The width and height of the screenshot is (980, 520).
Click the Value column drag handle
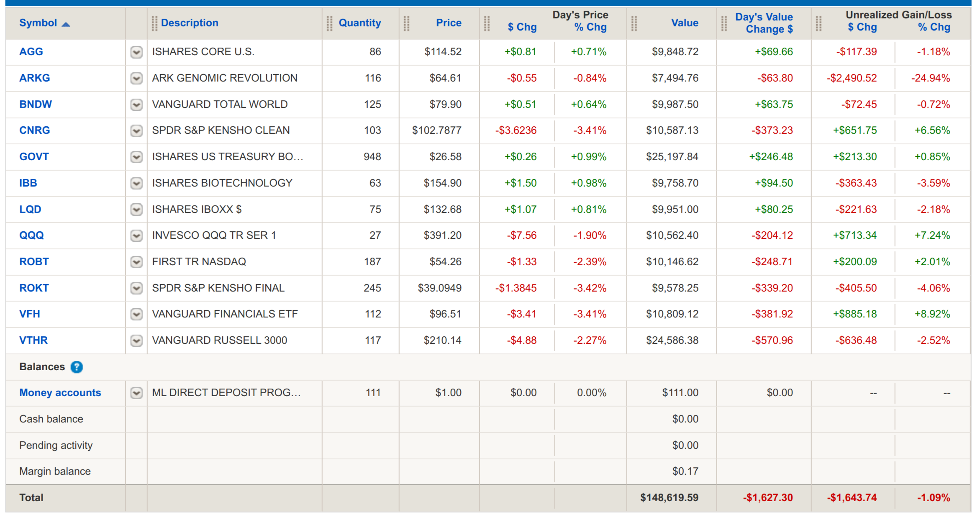(x=634, y=23)
